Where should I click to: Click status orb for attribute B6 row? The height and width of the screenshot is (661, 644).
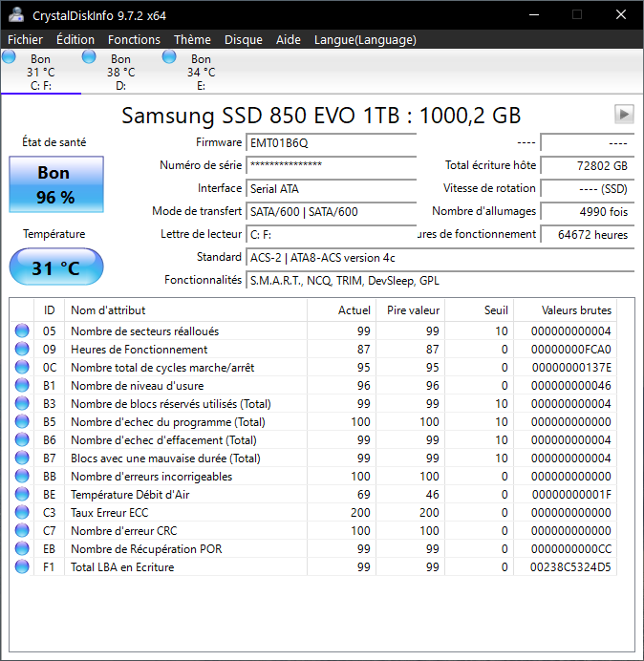click(x=22, y=439)
